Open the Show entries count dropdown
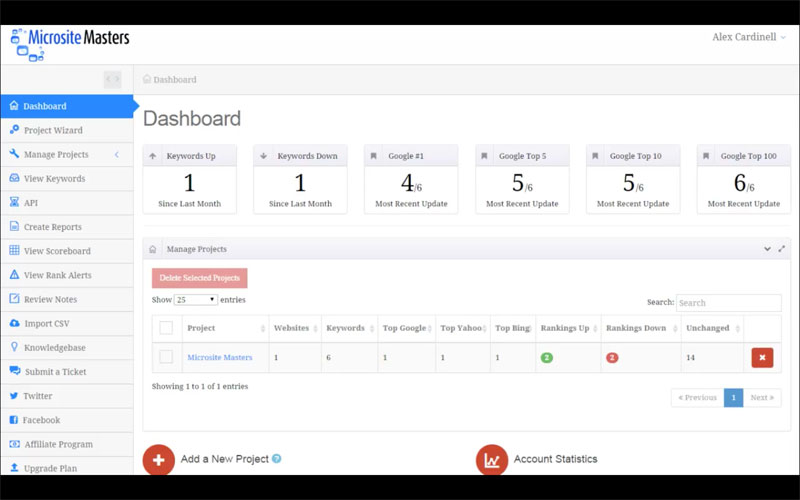The height and width of the screenshot is (500, 800). [196, 299]
